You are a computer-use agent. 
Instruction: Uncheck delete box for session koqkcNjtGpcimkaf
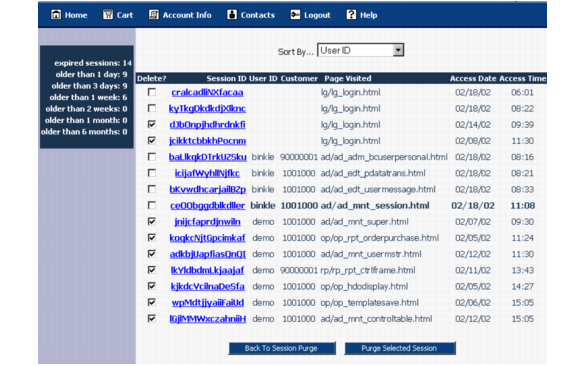(x=152, y=238)
